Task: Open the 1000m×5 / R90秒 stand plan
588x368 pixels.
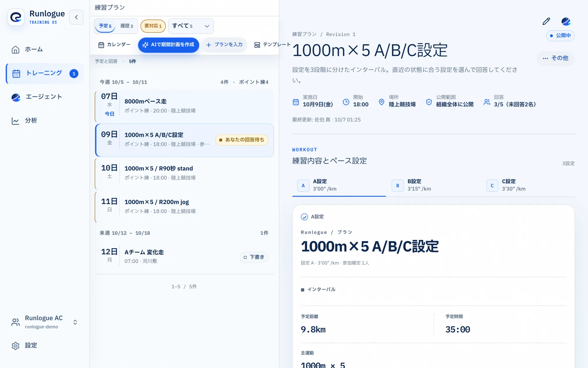Action: [184, 173]
